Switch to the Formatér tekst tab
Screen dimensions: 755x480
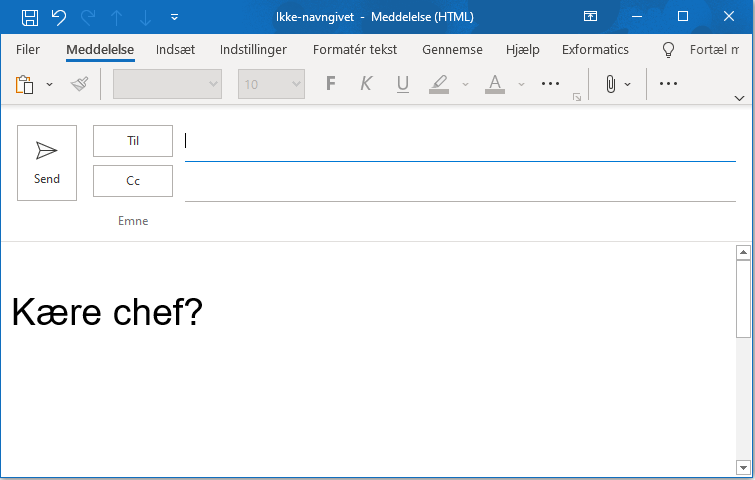tap(354, 50)
